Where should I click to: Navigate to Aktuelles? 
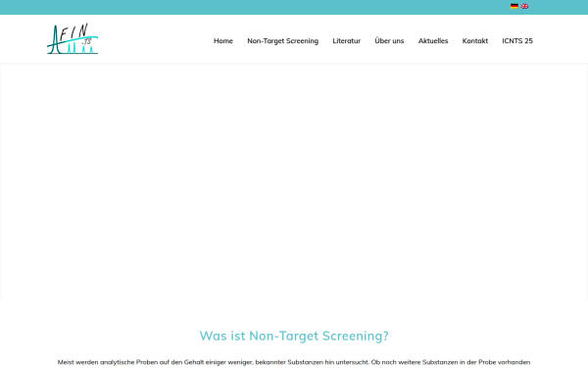[x=433, y=41]
